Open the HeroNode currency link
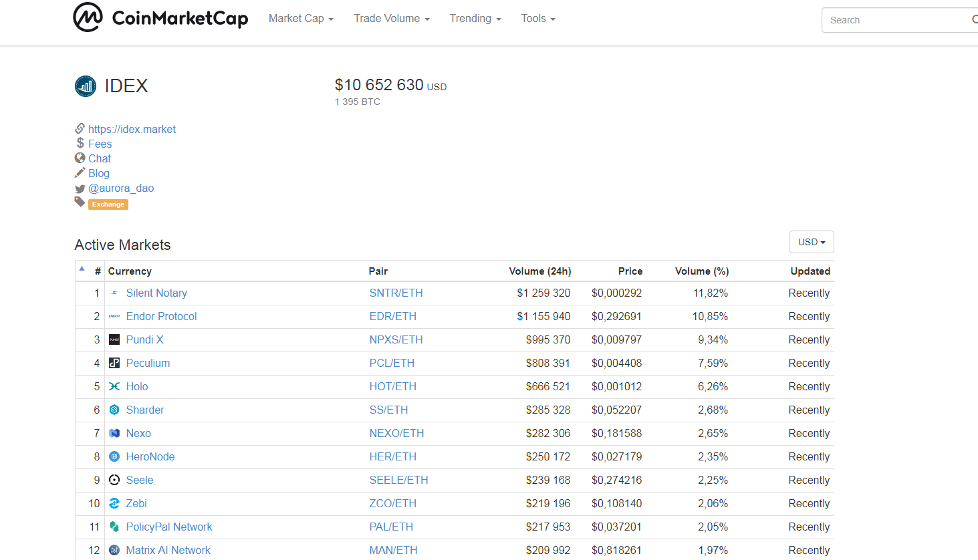978x560 pixels. (x=150, y=456)
